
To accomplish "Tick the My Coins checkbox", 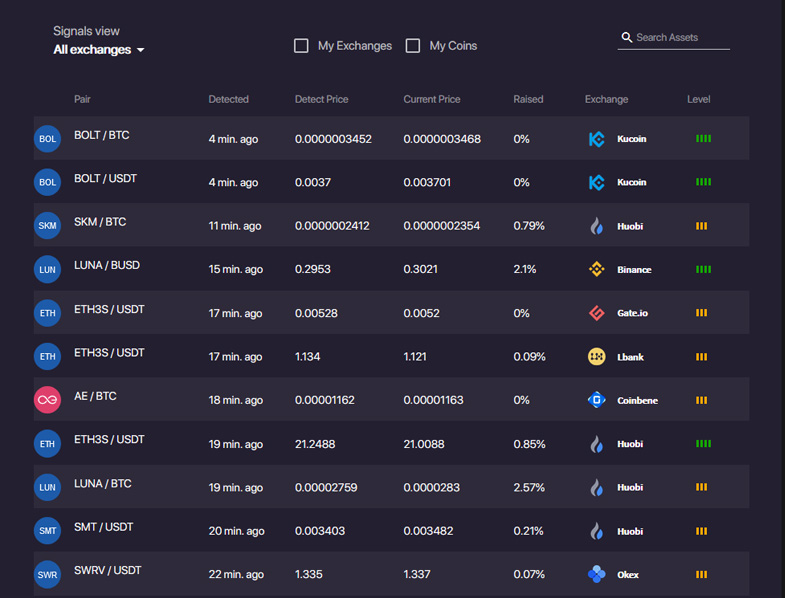I will point(413,46).
